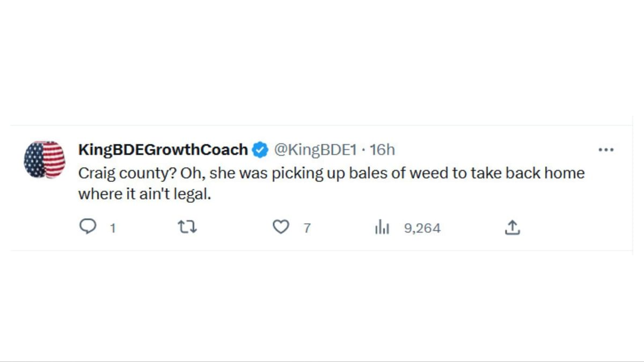
Task: Click the text 'where it ain't legal.'
Action: click(x=145, y=194)
